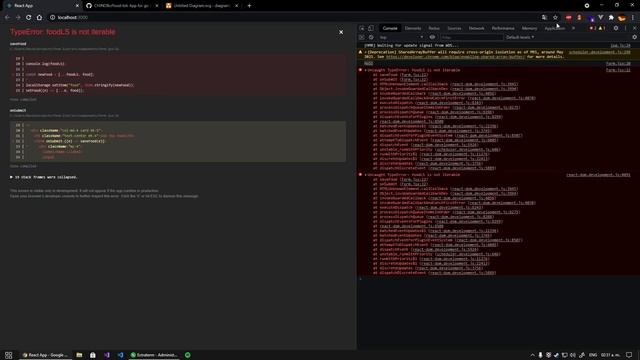This screenshot has width=640, height=360.
Task: Open the Chrome three-dot menu
Action: (x=633, y=18)
